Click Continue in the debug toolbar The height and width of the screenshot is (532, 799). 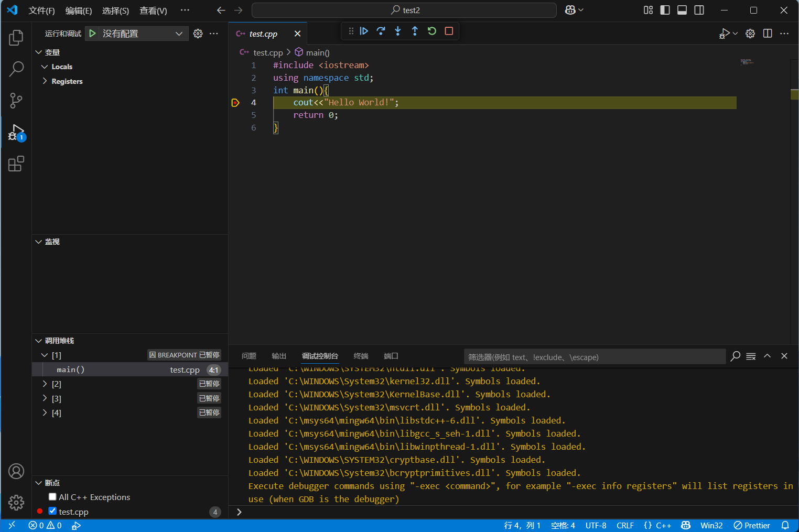pyautogui.click(x=364, y=31)
